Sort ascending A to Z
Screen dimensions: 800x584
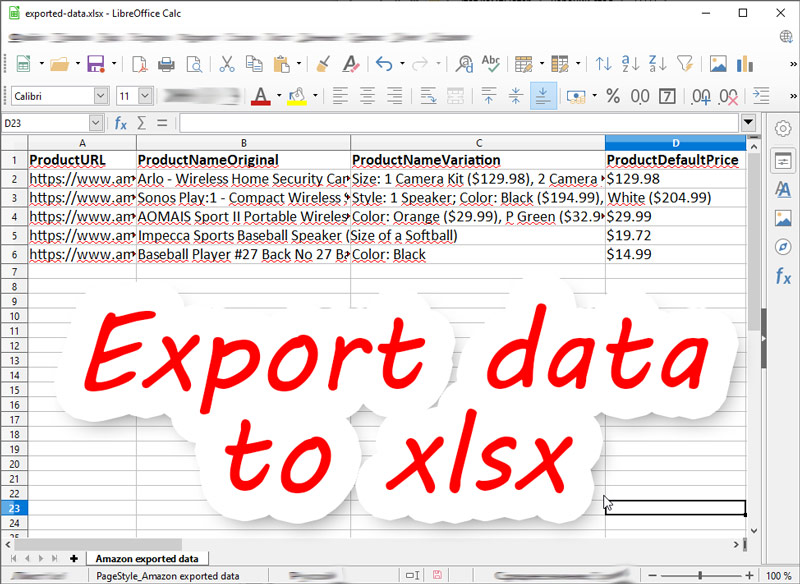[x=631, y=64]
